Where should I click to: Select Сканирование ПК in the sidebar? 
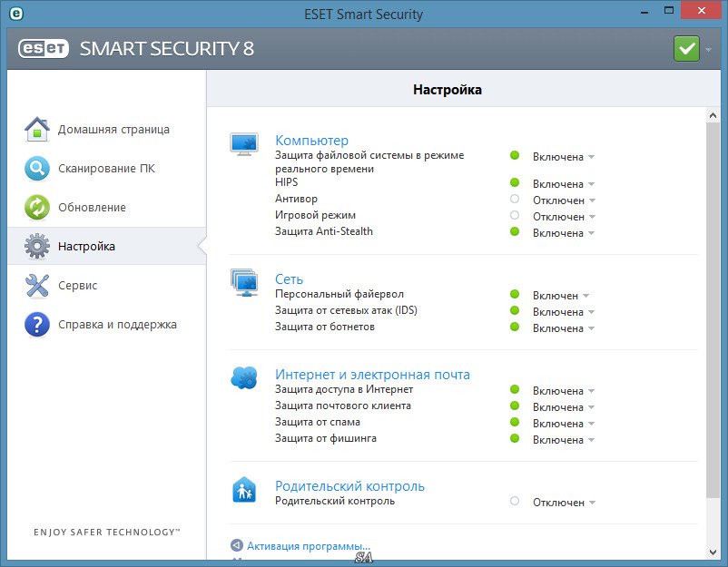[x=106, y=169]
